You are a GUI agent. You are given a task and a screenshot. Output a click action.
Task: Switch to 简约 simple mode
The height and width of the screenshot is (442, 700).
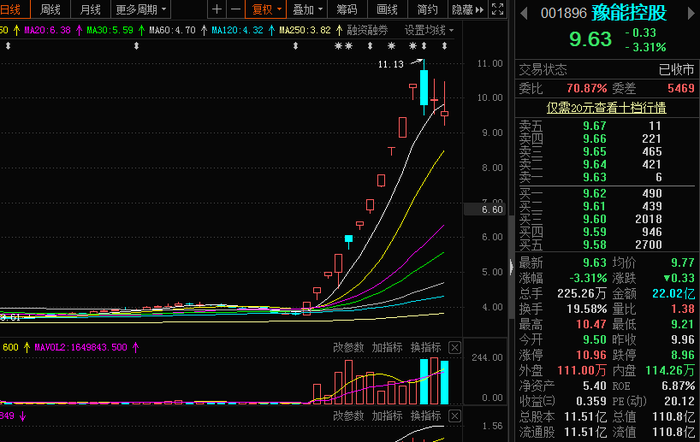click(x=427, y=9)
